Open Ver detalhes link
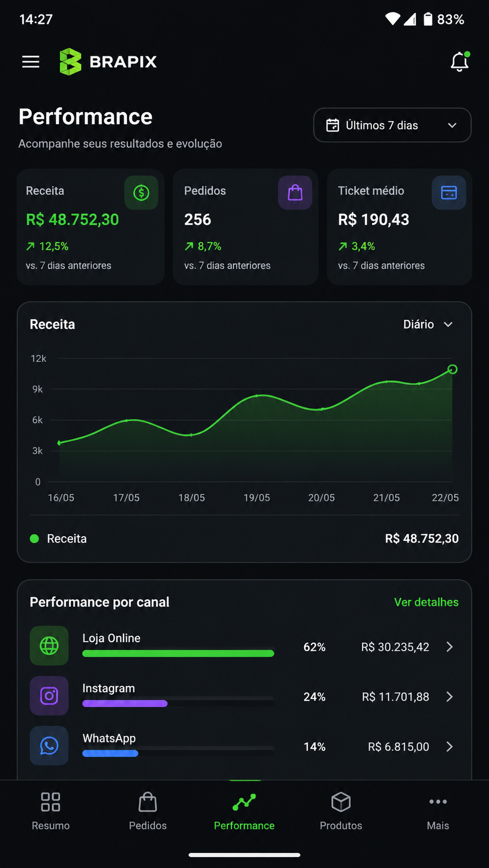The image size is (489, 868). (x=426, y=602)
